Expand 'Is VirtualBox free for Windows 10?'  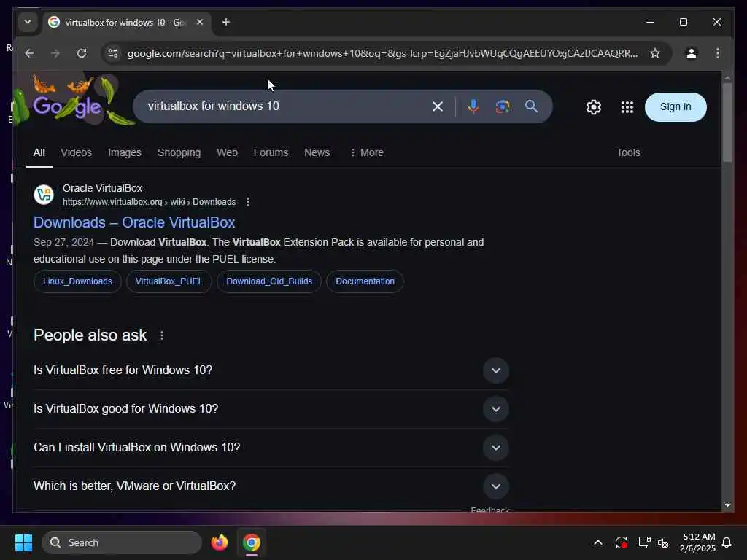pyautogui.click(x=271, y=370)
